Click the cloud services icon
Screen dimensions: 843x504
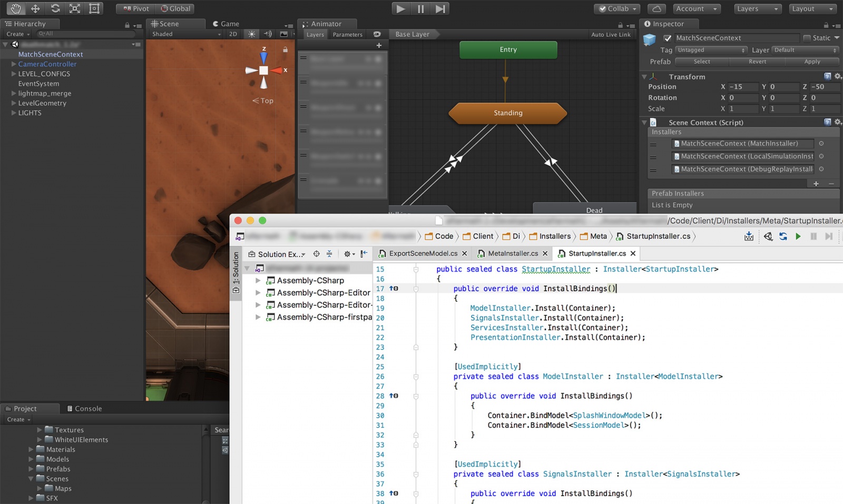656,8
